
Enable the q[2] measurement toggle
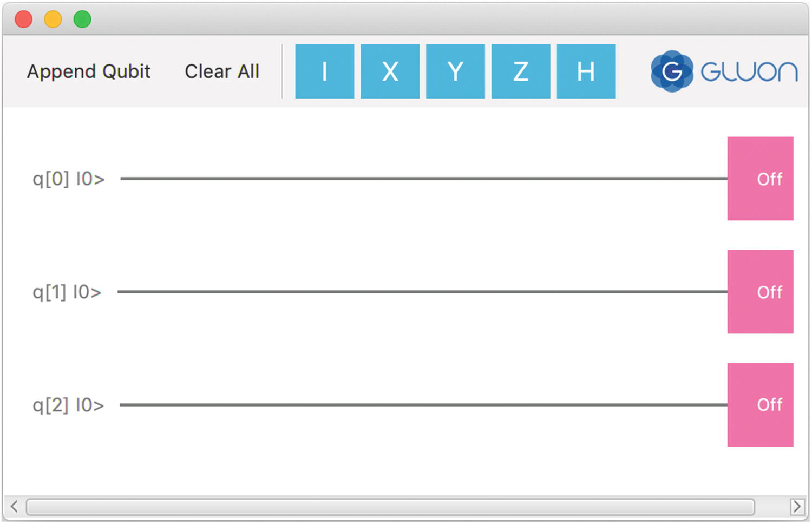pyautogui.click(x=760, y=404)
